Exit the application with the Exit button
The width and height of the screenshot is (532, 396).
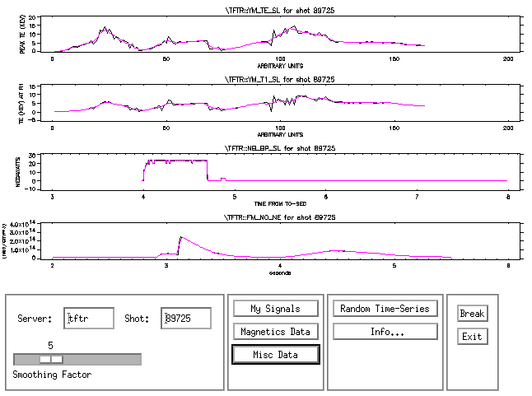click(x=472, y=336)
